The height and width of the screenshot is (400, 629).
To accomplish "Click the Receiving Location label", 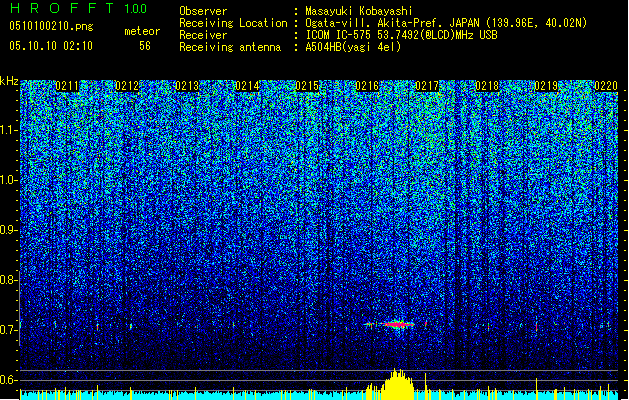I will [233, 23].
